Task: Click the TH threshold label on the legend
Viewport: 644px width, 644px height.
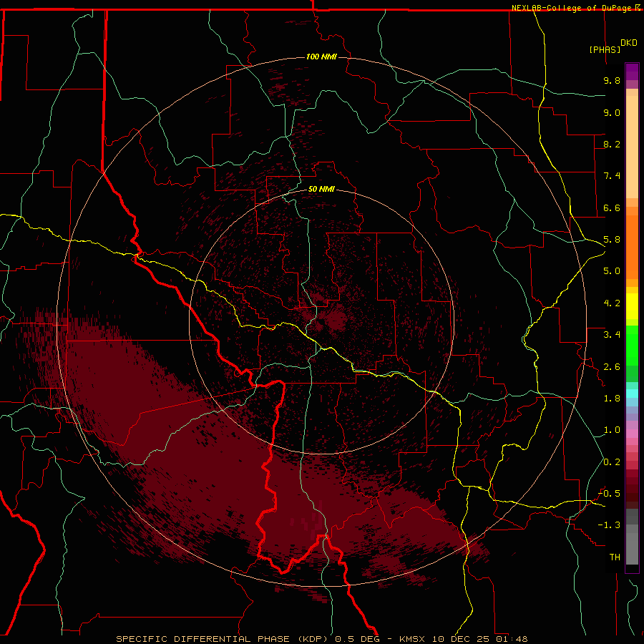Action: 615,557
